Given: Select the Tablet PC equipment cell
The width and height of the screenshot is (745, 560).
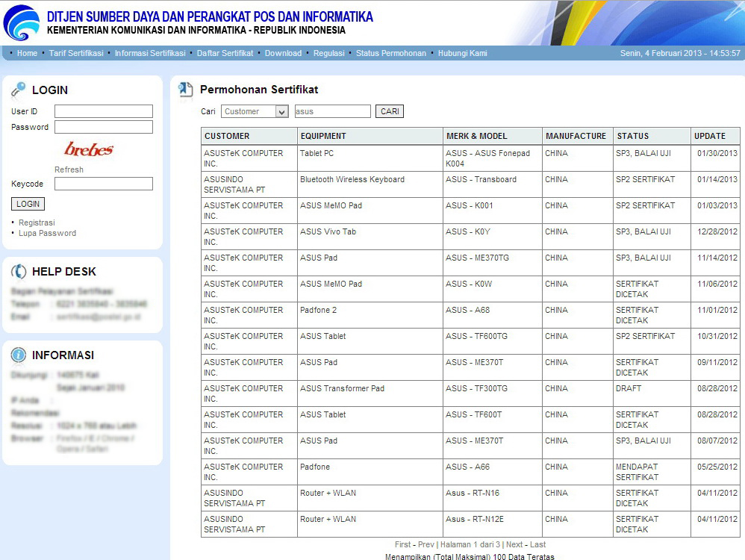Looking at the screenshot, I should click(370, 158).
